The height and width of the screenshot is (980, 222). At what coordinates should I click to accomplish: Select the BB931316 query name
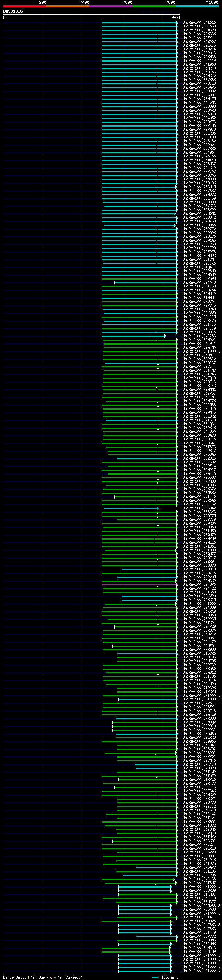click(13, 11)
